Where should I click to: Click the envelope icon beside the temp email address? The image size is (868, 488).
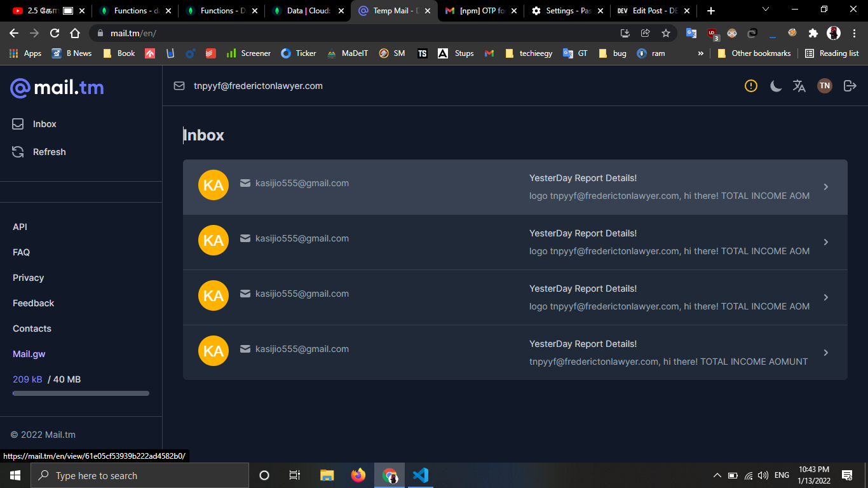pos(179,86)
